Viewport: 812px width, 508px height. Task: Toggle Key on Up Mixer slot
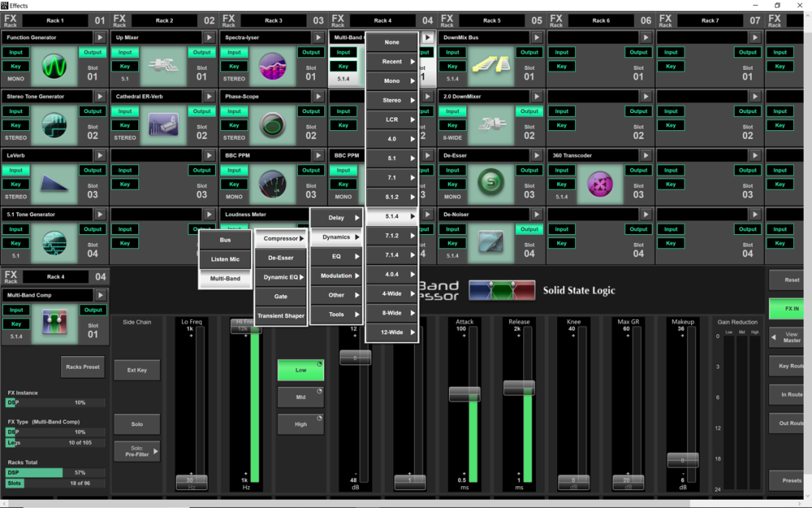pos(125,66)
